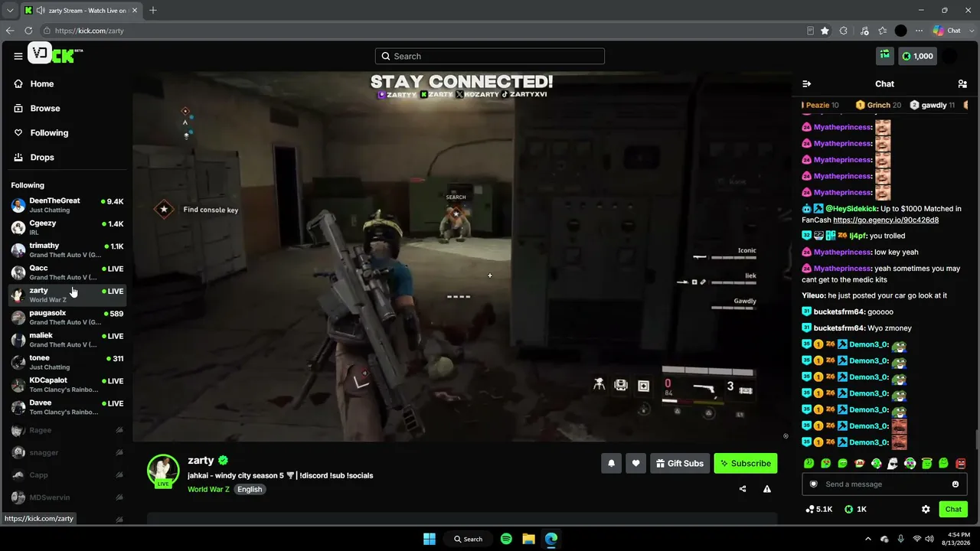Screen dimensions: 980x551
Task: Open DeenTheGreat's channel from Following
Action: [67, 205]
